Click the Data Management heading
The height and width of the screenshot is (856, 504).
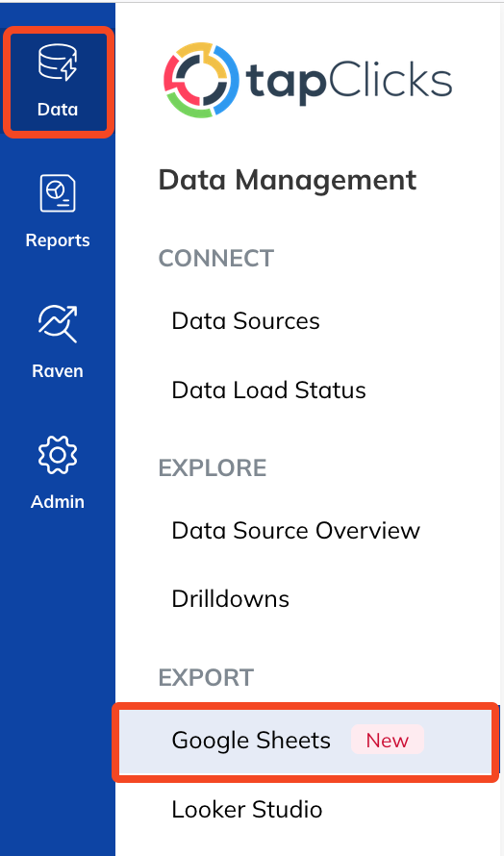288,181
